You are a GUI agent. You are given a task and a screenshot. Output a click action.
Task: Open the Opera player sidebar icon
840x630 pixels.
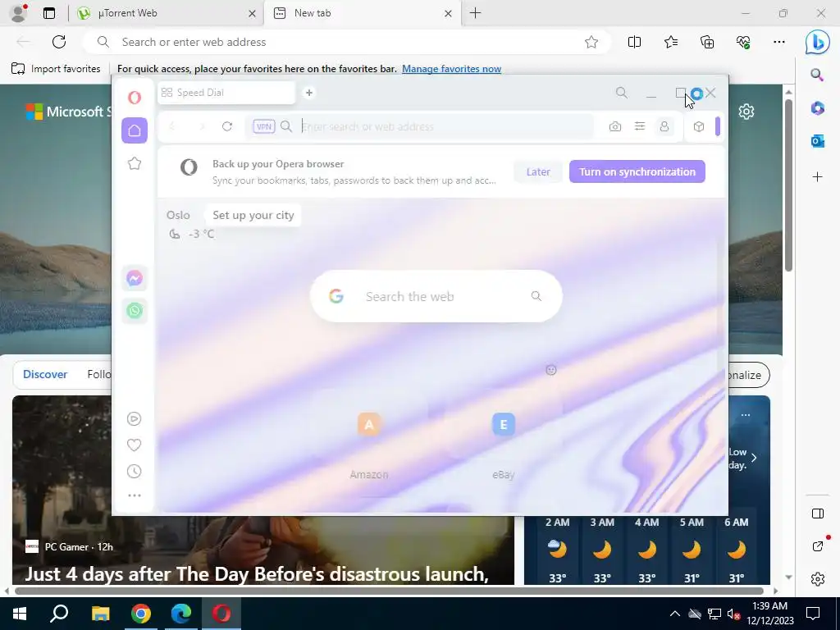pyautogui.click(x=134, y=418)
